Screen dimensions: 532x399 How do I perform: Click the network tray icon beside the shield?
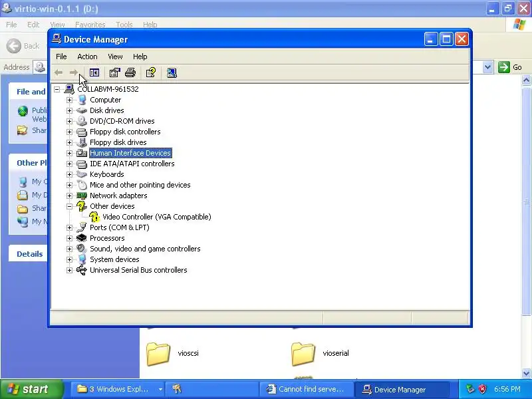point(469,389)
